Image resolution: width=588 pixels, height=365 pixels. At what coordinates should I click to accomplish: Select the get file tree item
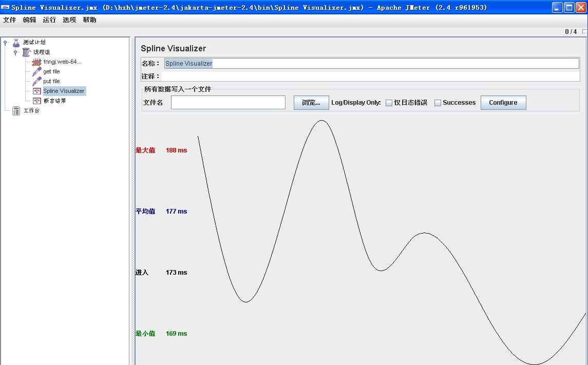(x=51, y=71)
